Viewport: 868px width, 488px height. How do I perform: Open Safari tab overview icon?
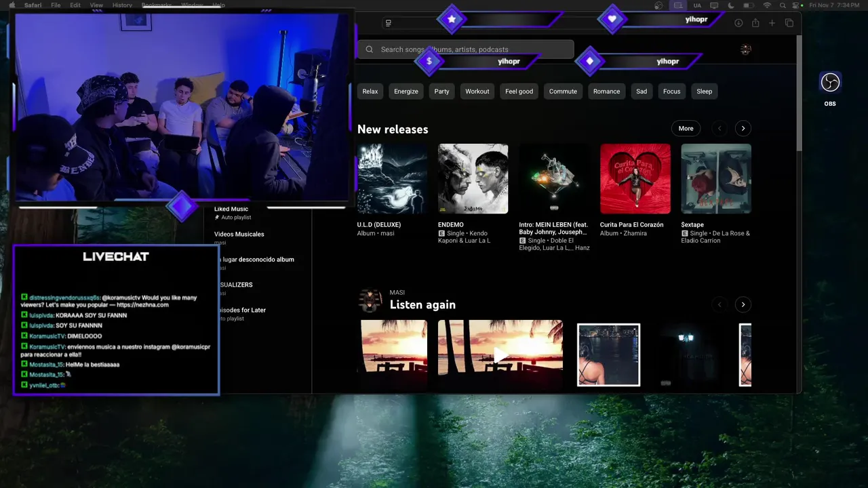789,23
